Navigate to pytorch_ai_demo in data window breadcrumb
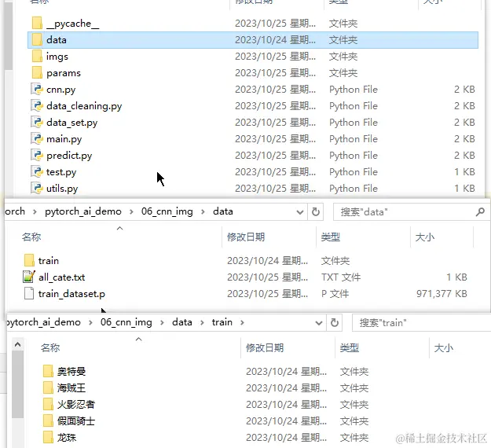The image size is (491, 448). click(x=83, y=211)
